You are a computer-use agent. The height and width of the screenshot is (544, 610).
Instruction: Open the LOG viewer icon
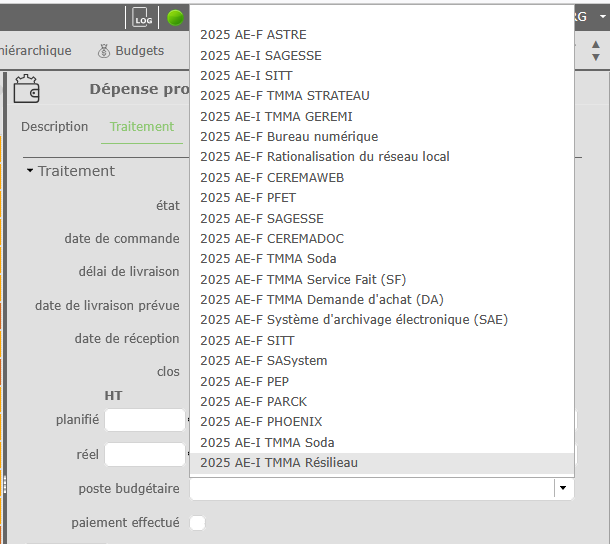[x=142, y=18]
